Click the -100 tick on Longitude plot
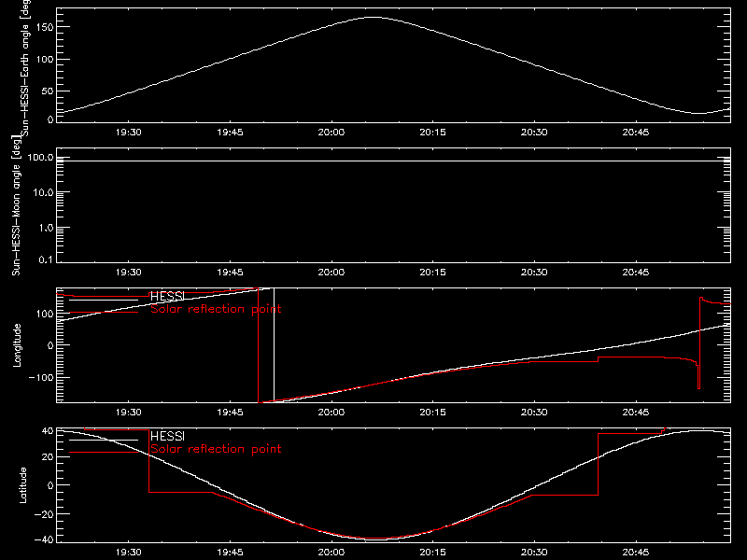Viewport: 747px width, 560px height. [x=41, y=377]
